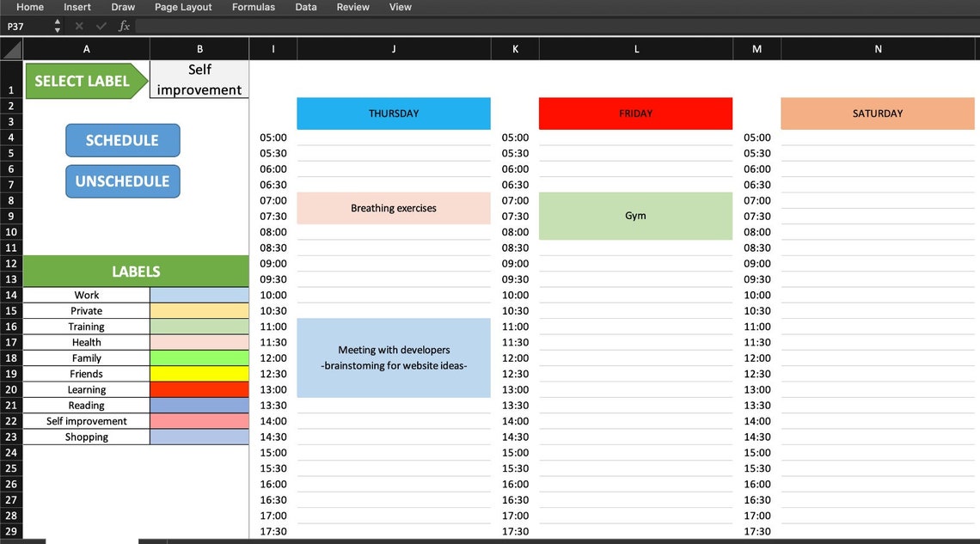The image size is (980, 544).
Task: Open the Draw tab
Action: [x=122, y=7]
